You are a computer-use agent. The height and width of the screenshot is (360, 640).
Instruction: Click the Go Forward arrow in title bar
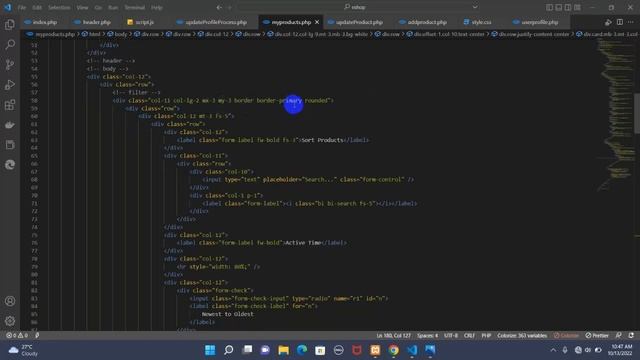coord(229,7)
